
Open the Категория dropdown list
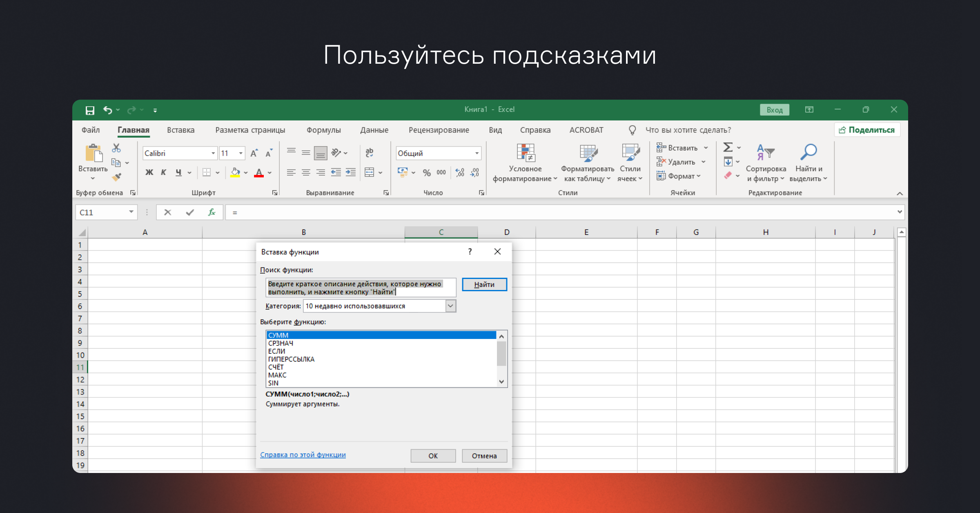[x=450, y=306]
